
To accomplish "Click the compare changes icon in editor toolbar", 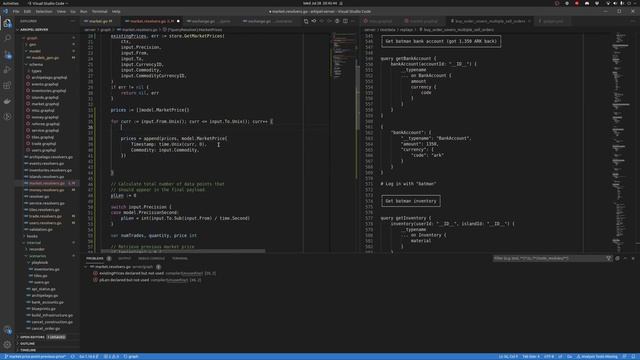I will (306, 21).
